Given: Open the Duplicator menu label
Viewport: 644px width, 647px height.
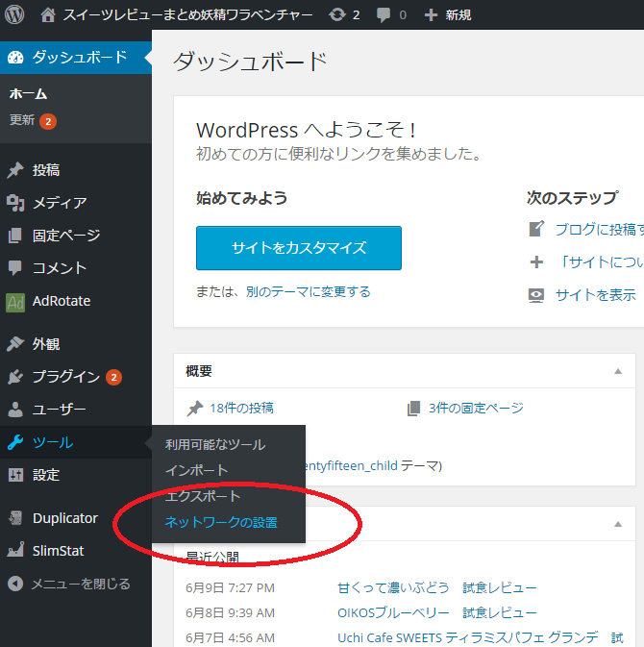Looking at the screenshot, I should pyautogui.click(x=65, y=518).
